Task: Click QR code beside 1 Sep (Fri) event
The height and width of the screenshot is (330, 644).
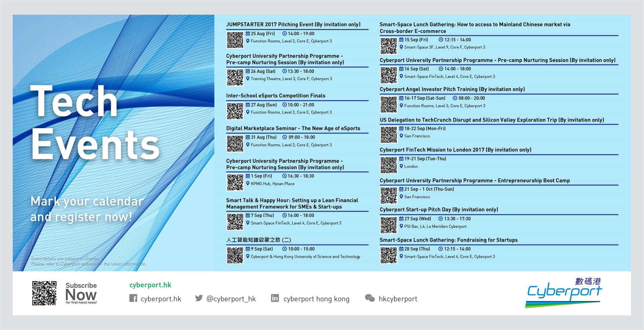Action: point(235,182)
